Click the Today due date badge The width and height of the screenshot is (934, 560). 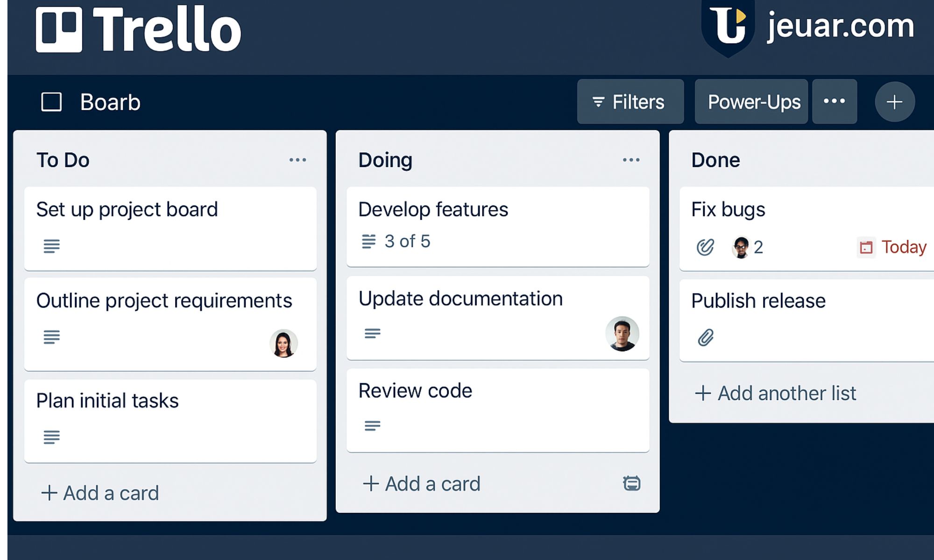coord(892,247)
